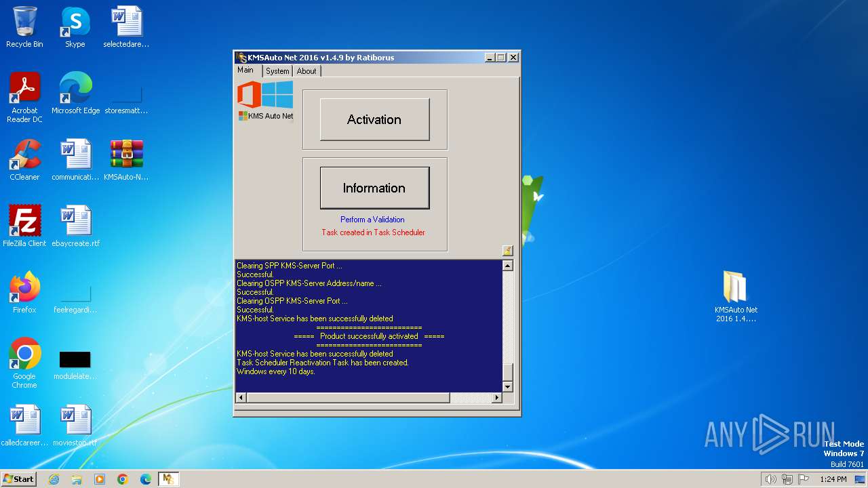Click the log horizontal scroll right arrow
This screenshot has height=488, width=868.
pos(496,398)
